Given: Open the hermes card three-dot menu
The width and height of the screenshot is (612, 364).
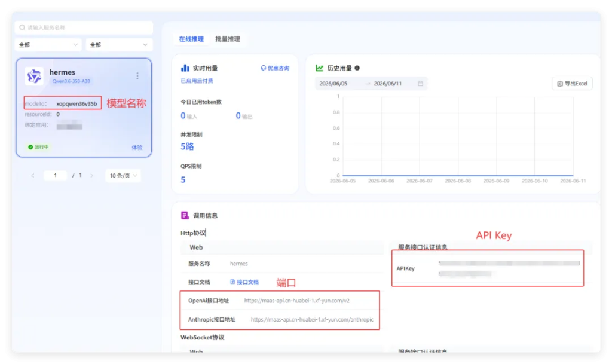Looking at the screenshot, I should pyautogui.click(x=137, y=76).
